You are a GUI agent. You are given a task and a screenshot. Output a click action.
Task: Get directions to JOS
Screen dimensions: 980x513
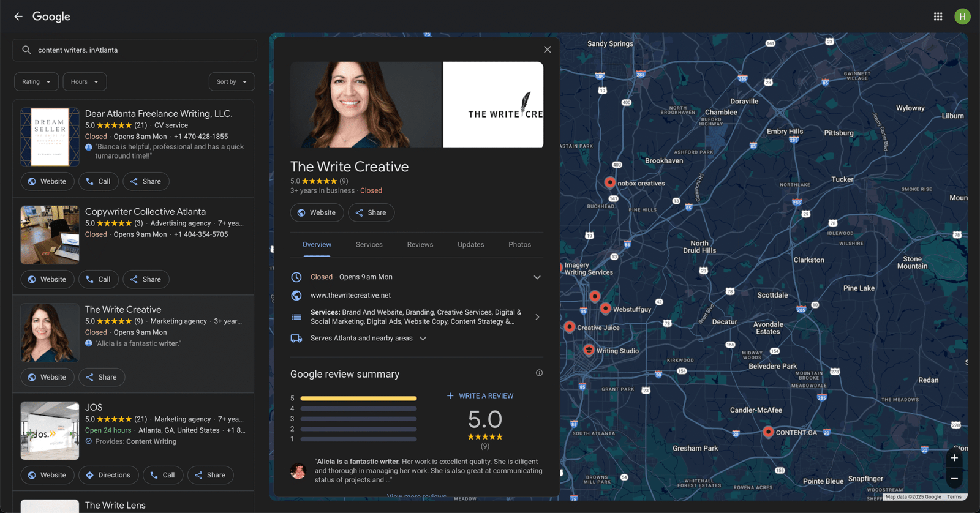[x=108, y=475]
